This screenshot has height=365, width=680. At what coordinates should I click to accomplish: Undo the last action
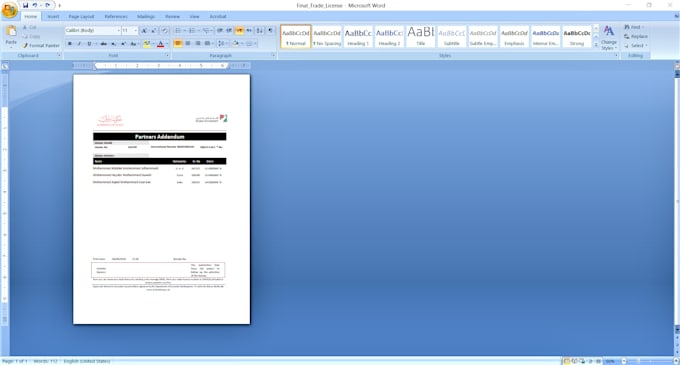coord(35,5)
